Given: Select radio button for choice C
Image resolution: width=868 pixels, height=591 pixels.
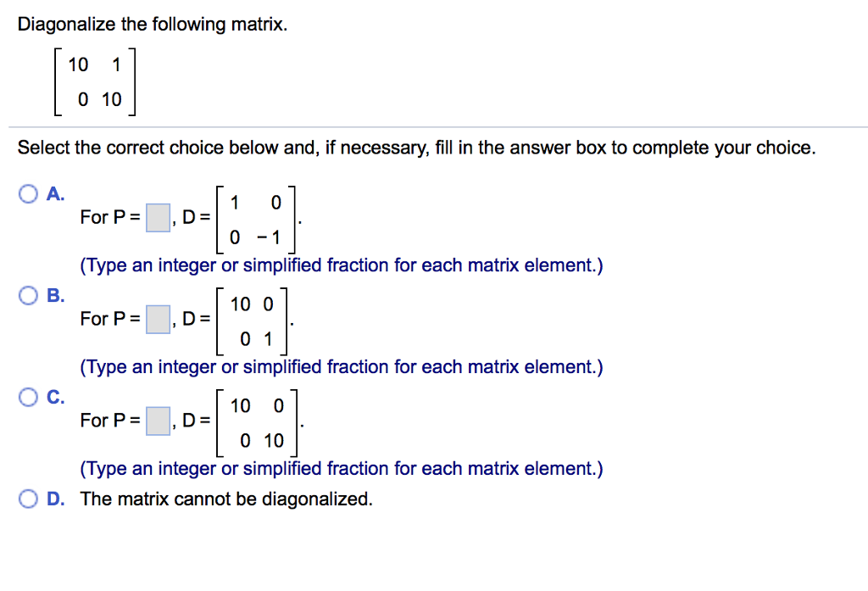Looking at the screenshot, I should click(26, 397).
